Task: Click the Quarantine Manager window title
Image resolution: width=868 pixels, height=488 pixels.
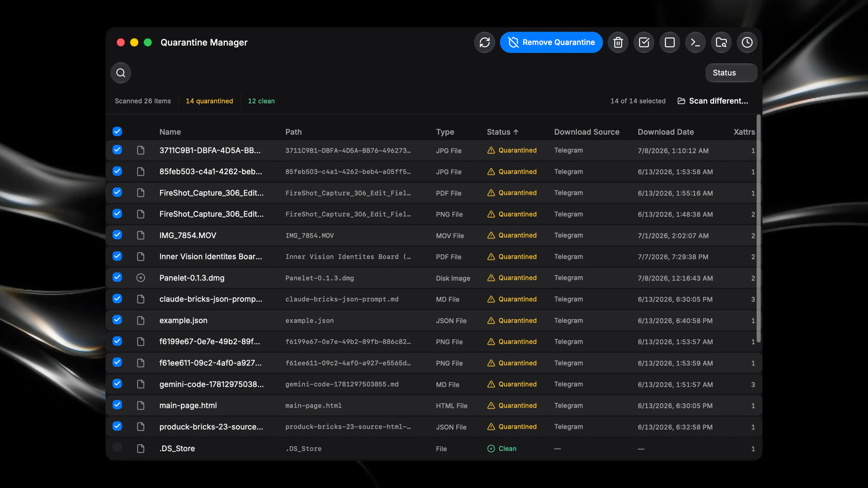Action: pos(204,43)
